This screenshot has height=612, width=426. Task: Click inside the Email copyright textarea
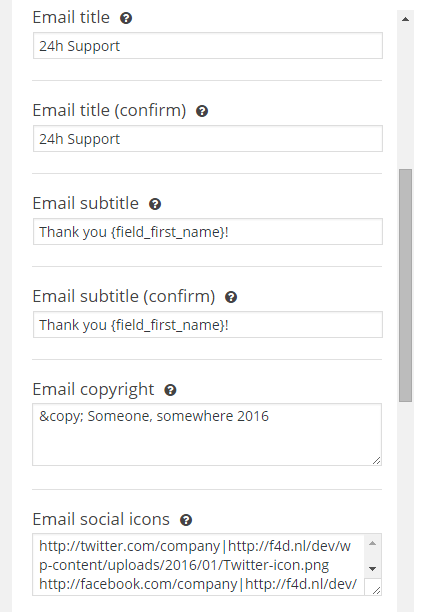click(207, 435)
